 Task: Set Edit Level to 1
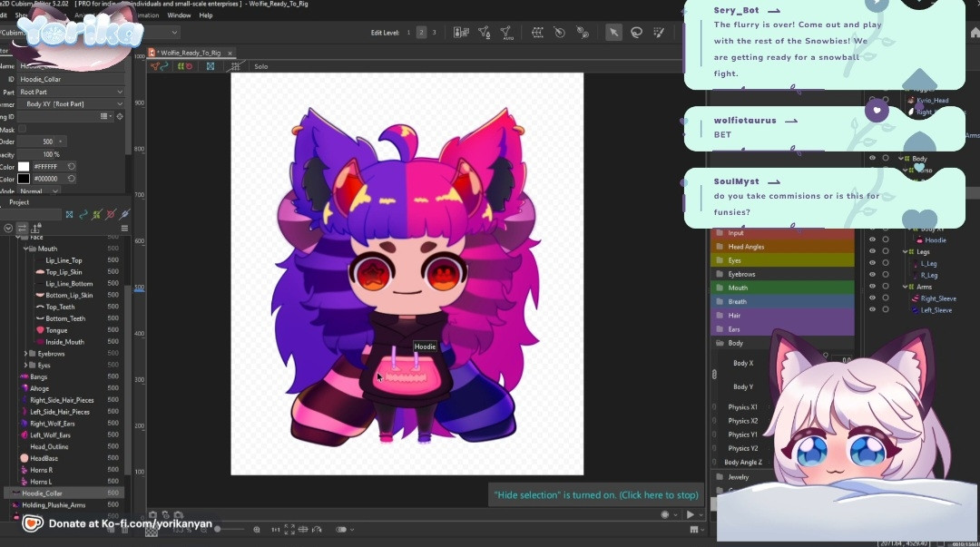tap(408, 33)
